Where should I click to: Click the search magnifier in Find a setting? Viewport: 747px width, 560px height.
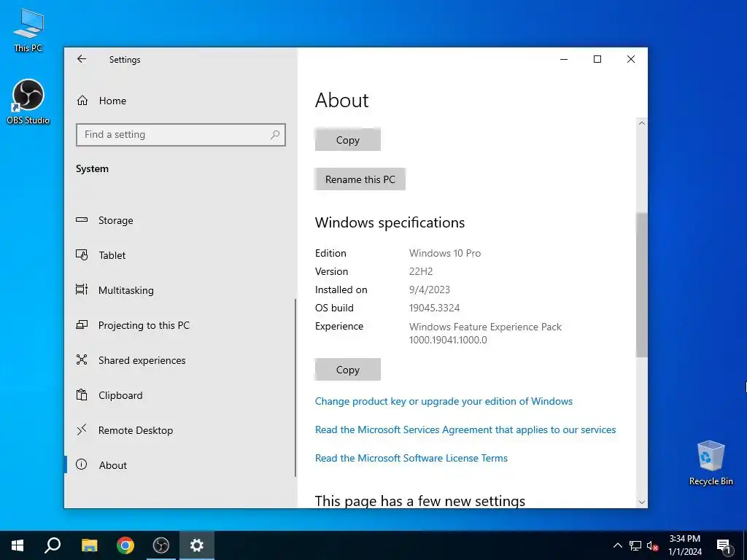coord(275,135)
